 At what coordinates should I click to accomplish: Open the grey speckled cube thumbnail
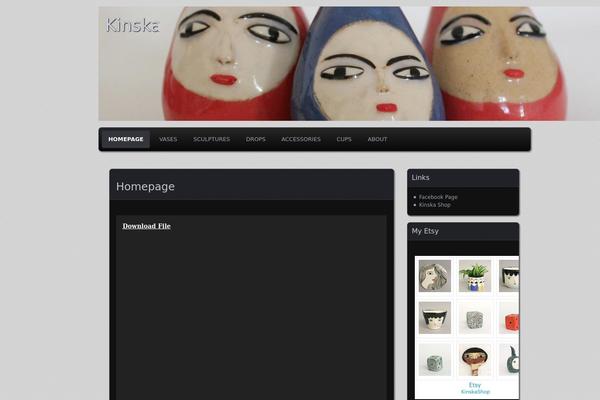[475, 318]
